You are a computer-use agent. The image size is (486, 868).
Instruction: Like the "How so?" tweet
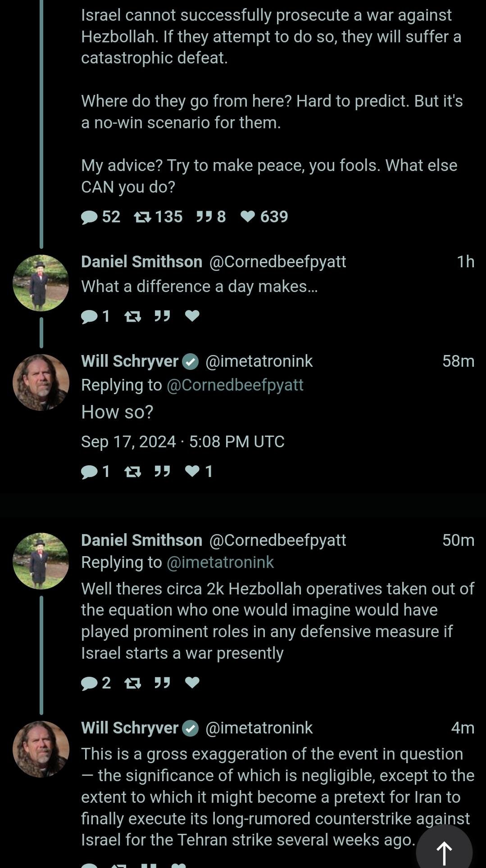click(x=192, y=471)
